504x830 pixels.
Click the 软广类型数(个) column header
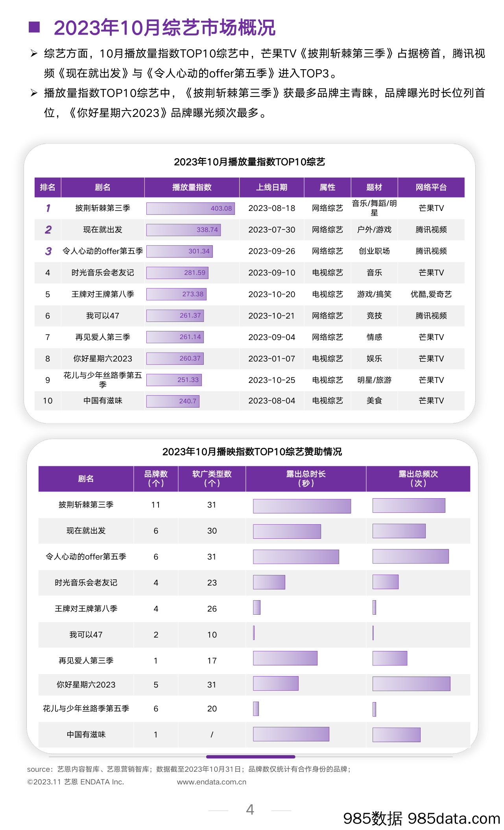coord(212,479)
